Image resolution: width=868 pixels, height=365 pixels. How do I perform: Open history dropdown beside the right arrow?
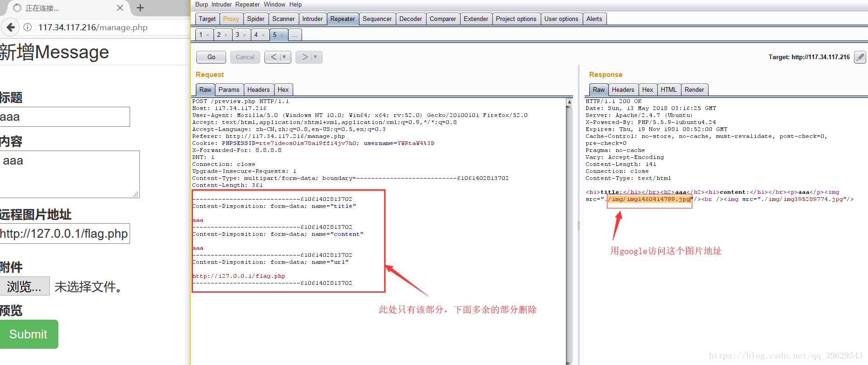[316, 57]
